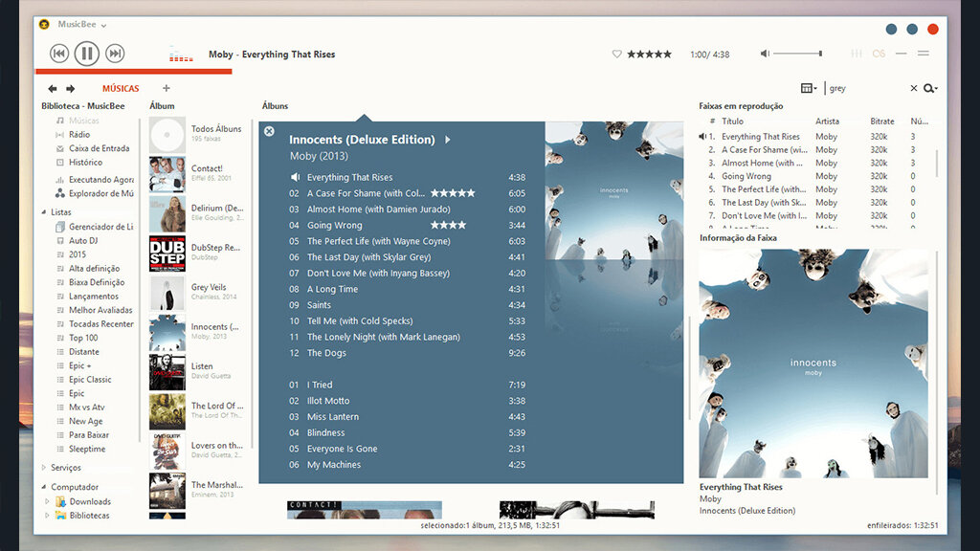Click the spectrum visualizer icon

pyautogui.click(x=181, y=55)
